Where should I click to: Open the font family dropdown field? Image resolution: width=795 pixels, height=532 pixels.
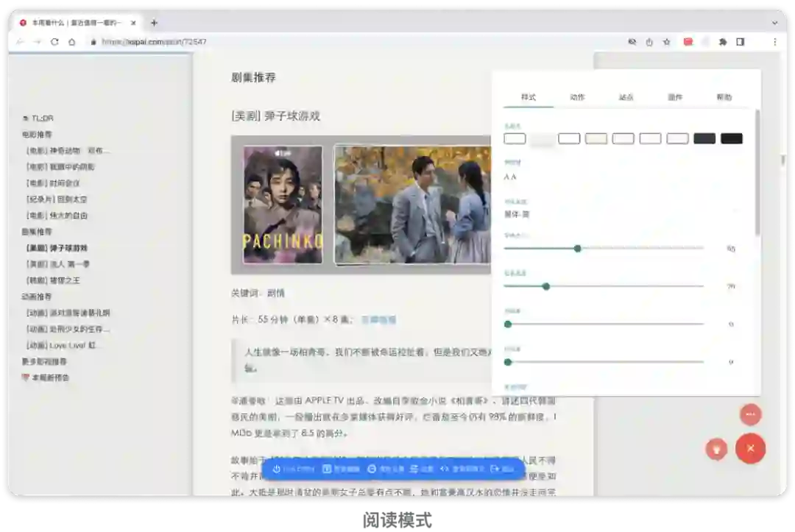[x=621, y=214]
